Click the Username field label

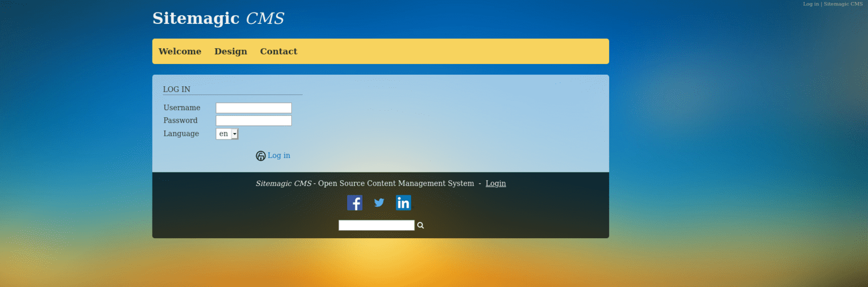(182, 108)
